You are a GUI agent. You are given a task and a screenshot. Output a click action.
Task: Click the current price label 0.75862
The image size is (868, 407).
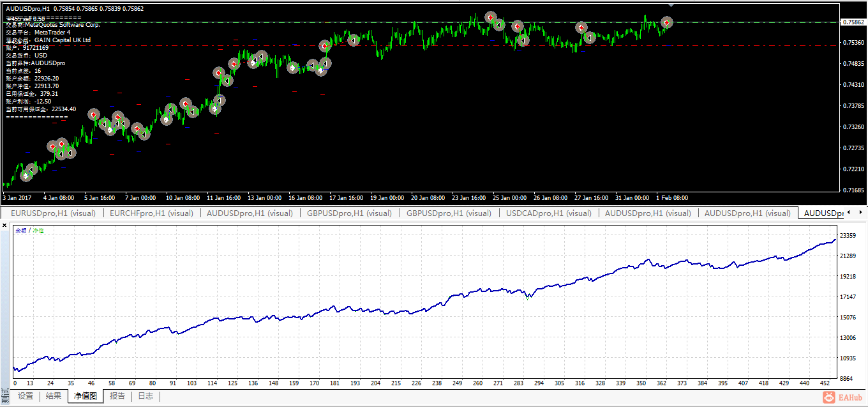[x=854, y=22]
